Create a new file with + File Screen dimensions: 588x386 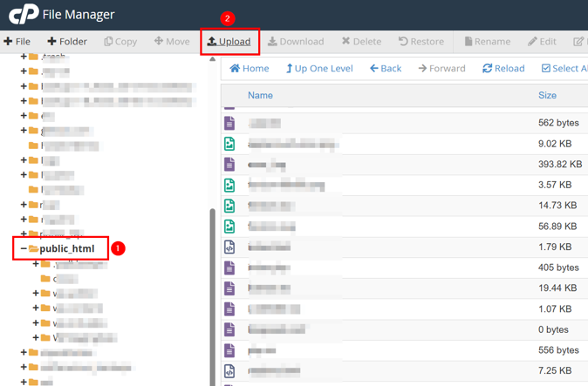17,42
